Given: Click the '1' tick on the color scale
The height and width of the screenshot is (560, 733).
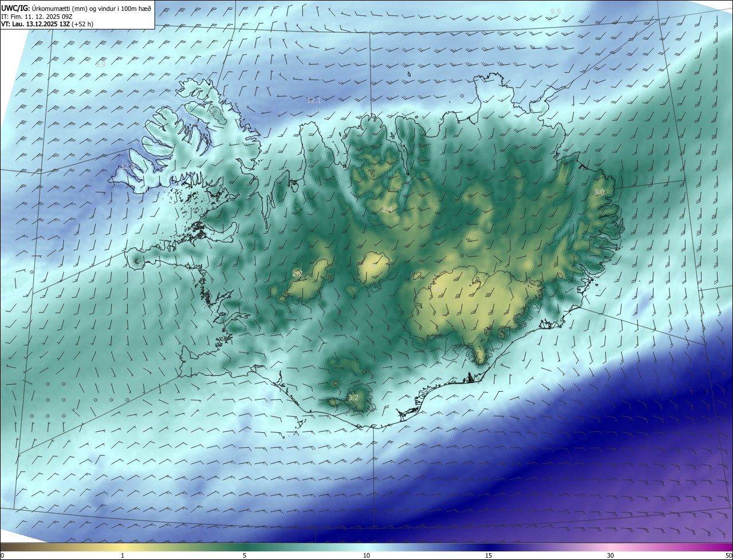Looking at the screenshot, I should pos(123,555).
